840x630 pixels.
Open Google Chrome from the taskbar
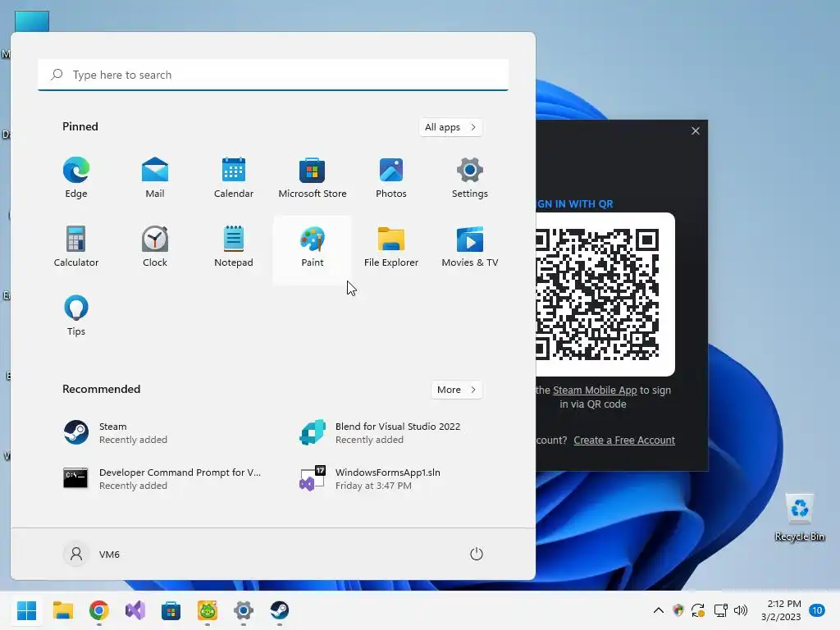[x=99, y=610]
